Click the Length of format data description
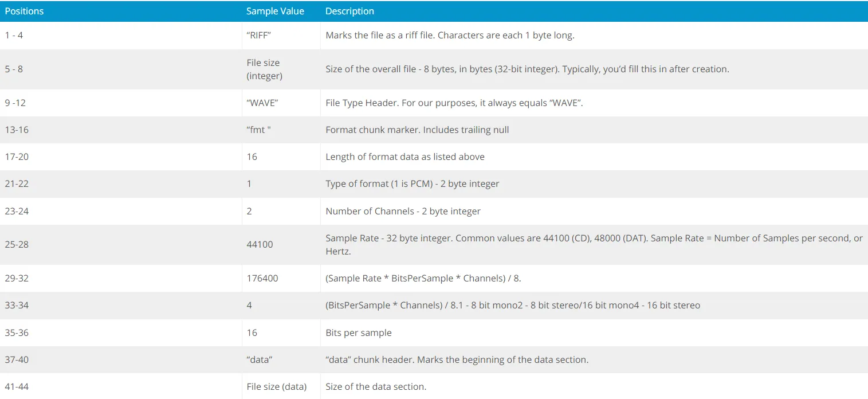Screen dimensions: 868x399 (x=405, y=157)
